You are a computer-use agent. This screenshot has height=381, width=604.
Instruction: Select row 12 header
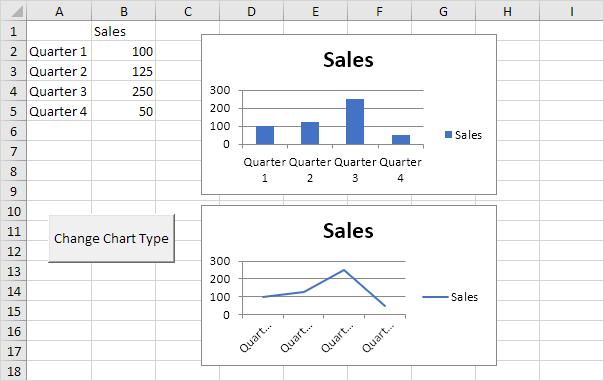click(x=13, y=252)
